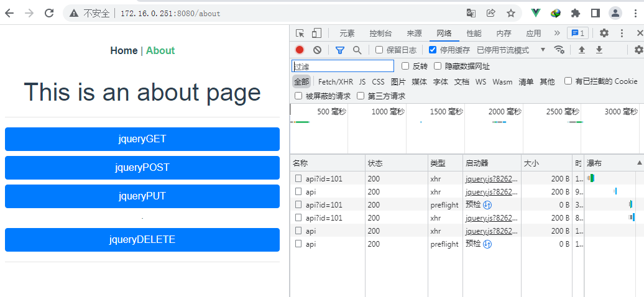Activate the inspect element picker icon

[x=300, y=34]
